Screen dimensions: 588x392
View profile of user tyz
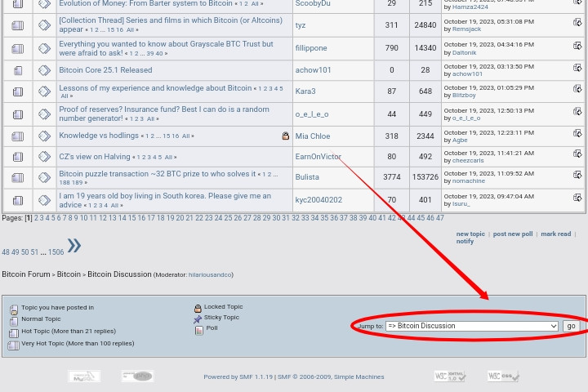301,25
